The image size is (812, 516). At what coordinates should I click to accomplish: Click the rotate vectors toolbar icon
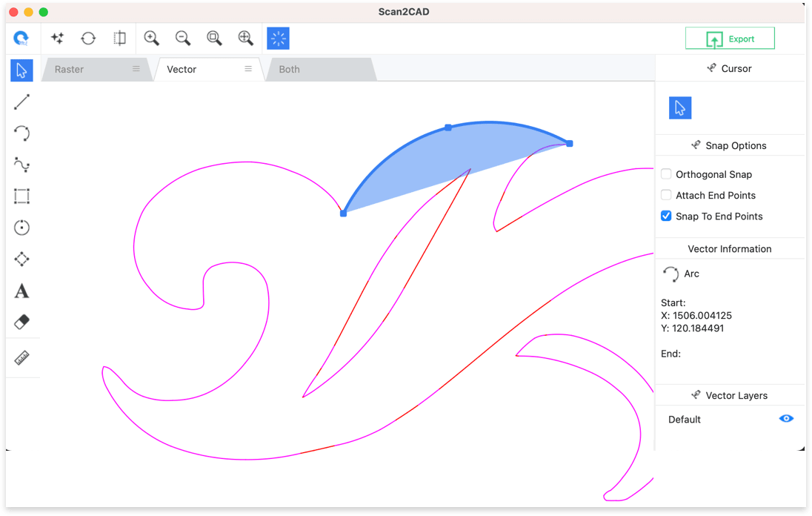pyautogui.click(x=88, y=38)
